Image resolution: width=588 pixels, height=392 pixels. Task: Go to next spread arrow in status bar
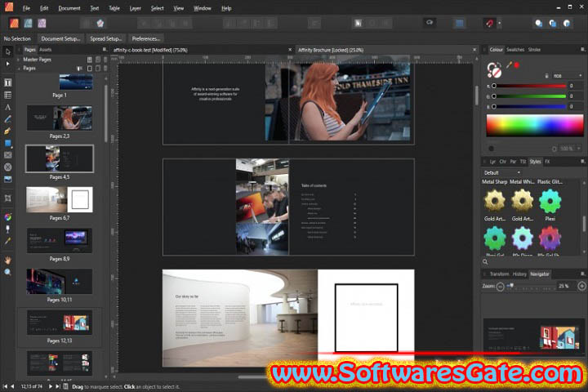pyautogui.click(x=51, y=386)
